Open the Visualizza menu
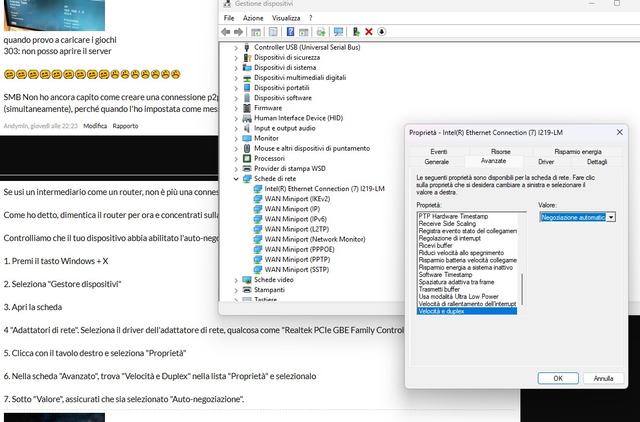This screenshot has height=422, width=640. (286, 18)
